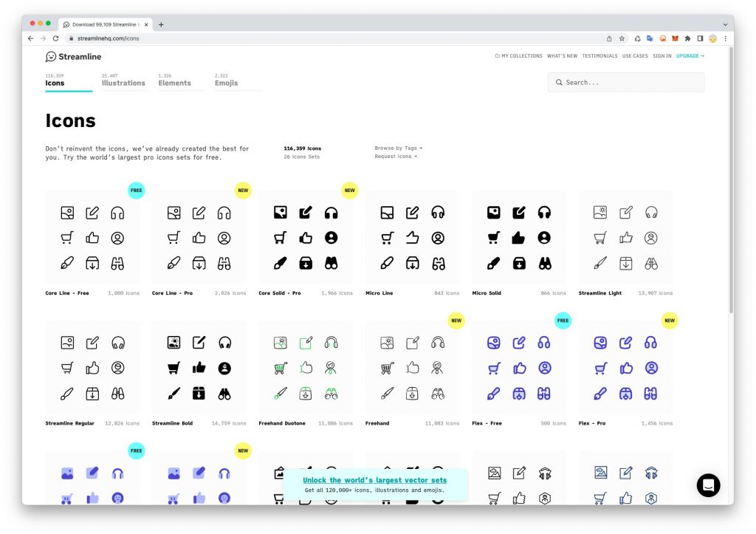Toggle the browser side panel icon
This screenshot has width=756, height=534.
pos(700,38)
